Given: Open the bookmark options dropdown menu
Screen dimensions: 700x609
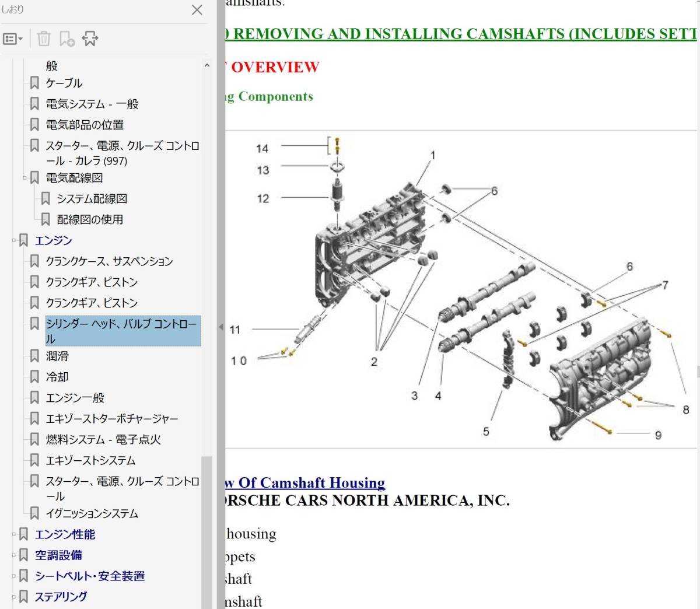Looking at the screenshot, I should coord(12,39).
